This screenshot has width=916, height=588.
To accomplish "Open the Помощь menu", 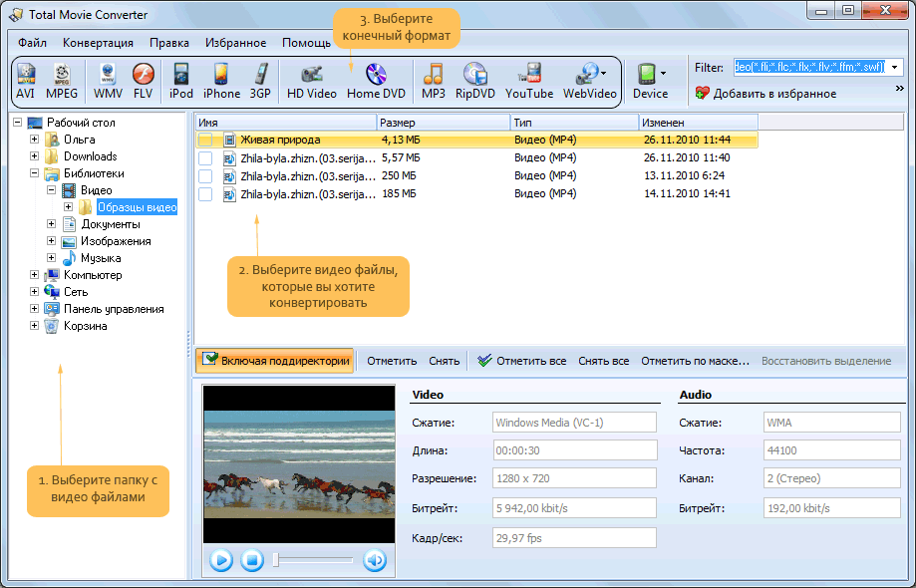I will pos(306,43).
